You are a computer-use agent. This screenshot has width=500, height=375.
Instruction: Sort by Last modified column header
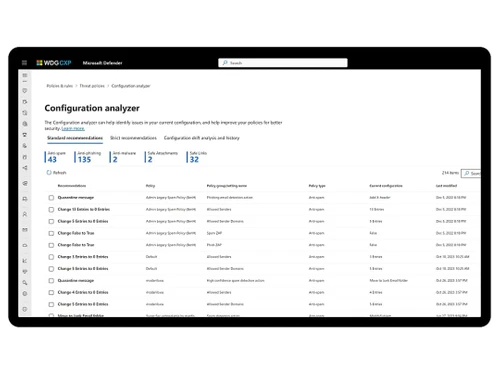pos(446,186)
